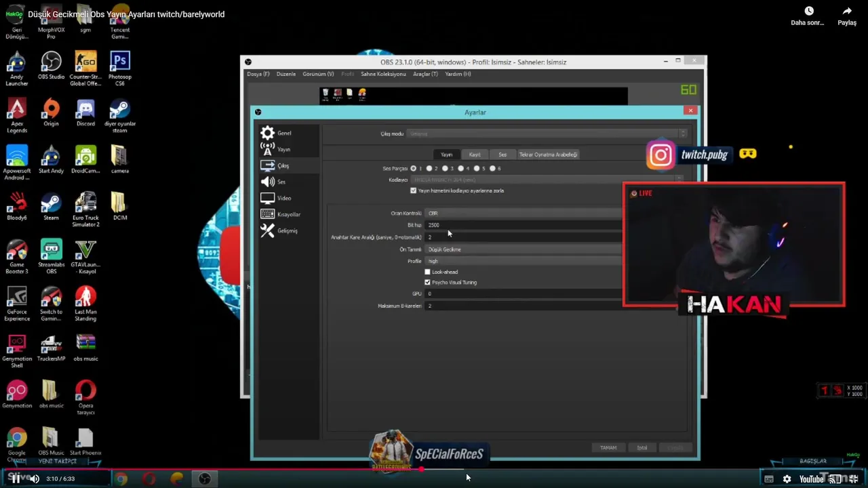Open Sahne Koleksiyonu menu
The image size is (868, 488).
pos(383,74)
